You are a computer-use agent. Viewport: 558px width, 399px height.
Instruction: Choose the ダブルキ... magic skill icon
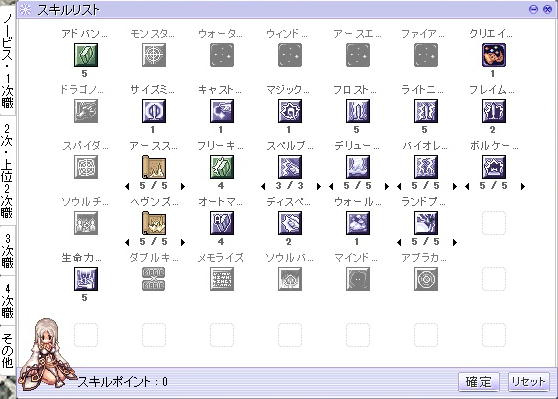click(154, 279)
